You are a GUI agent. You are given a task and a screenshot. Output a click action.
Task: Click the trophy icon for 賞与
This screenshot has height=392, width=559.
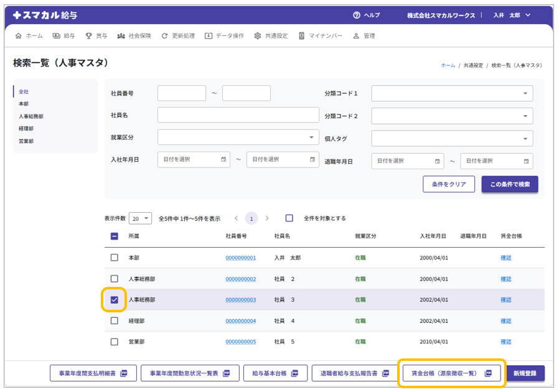point(89,36)
